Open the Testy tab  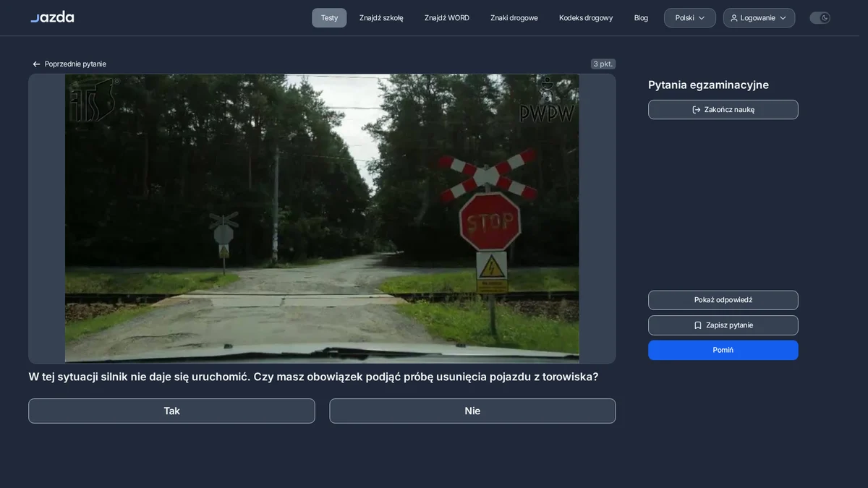pyautogui.click(x=329, y=18)
